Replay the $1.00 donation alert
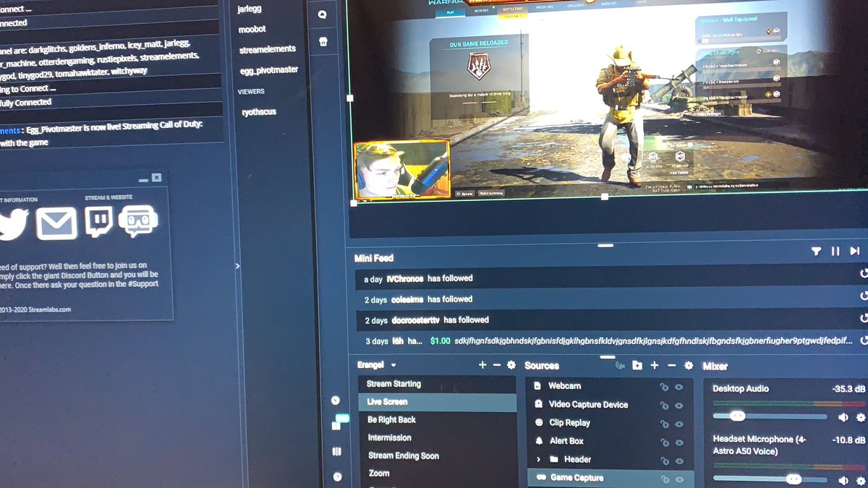This screenshot has height=488, width=868. pyautogui.click(x=863, y=339)
